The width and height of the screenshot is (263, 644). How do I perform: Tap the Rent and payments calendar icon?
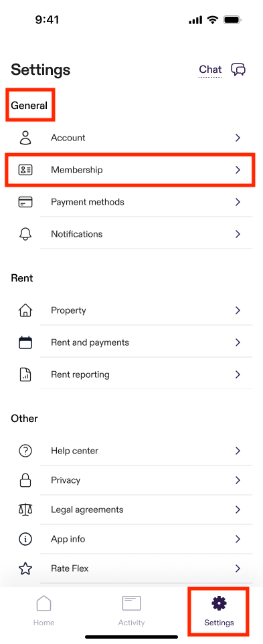click(25, 342)
